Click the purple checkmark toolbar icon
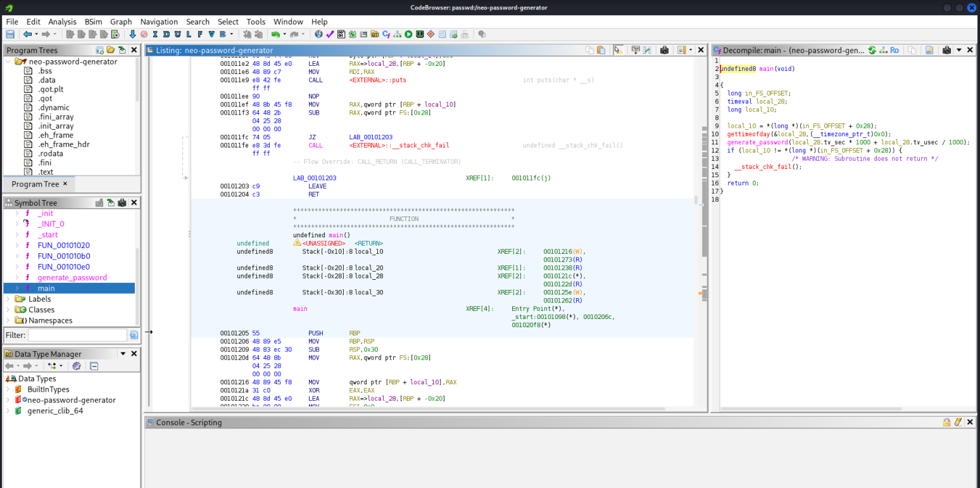Image resolution: width=980 pixels, height=488 pixels. pos(330,34)
